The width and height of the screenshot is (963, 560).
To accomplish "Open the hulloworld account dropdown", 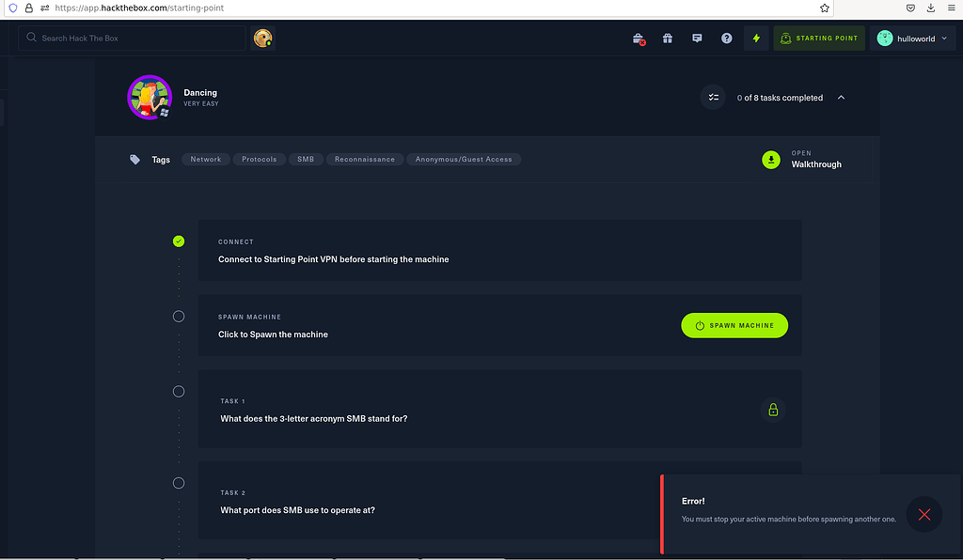I will pyautogui.click(x=913, y=38).
